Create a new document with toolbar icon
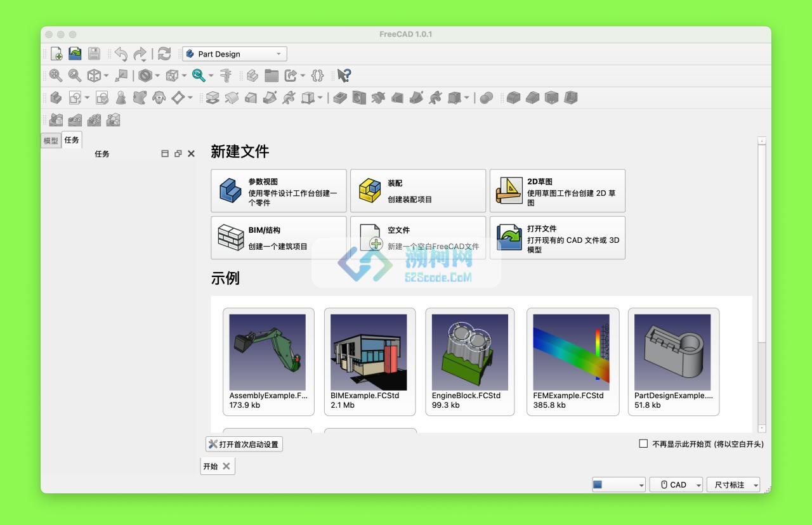 coord(56,54)
